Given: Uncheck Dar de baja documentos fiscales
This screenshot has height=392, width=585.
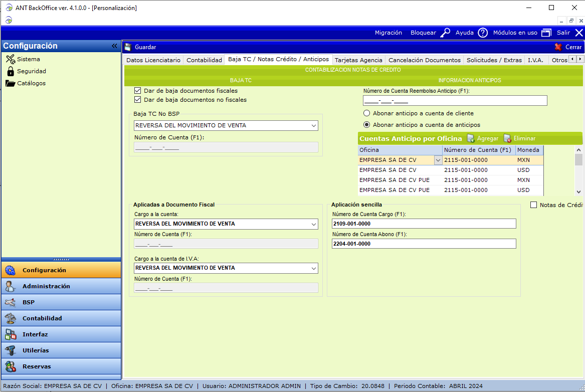Looking at the screenshot, I should pos(137,91).
